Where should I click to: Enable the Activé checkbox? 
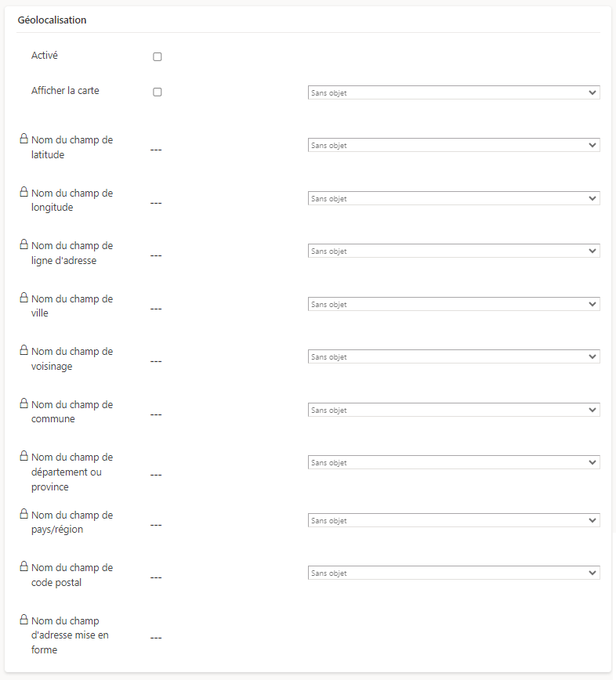point(158,56)
